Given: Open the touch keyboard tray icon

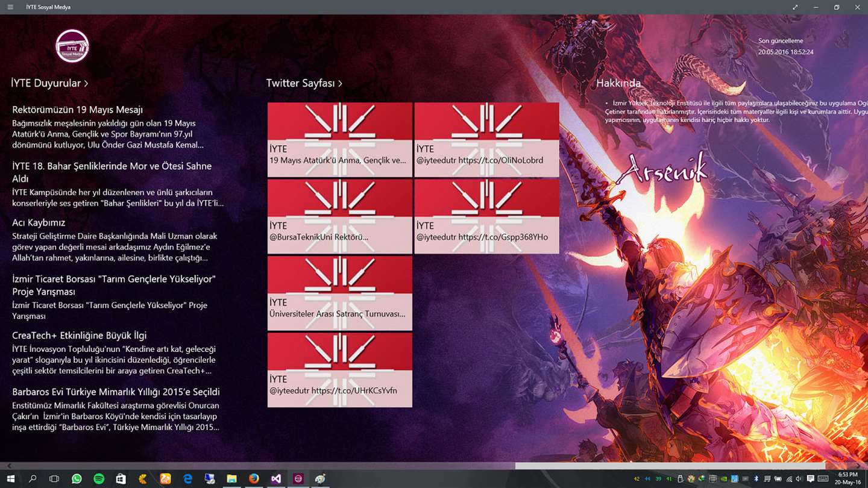Looking at the screenshot, I should coord(823,478).
